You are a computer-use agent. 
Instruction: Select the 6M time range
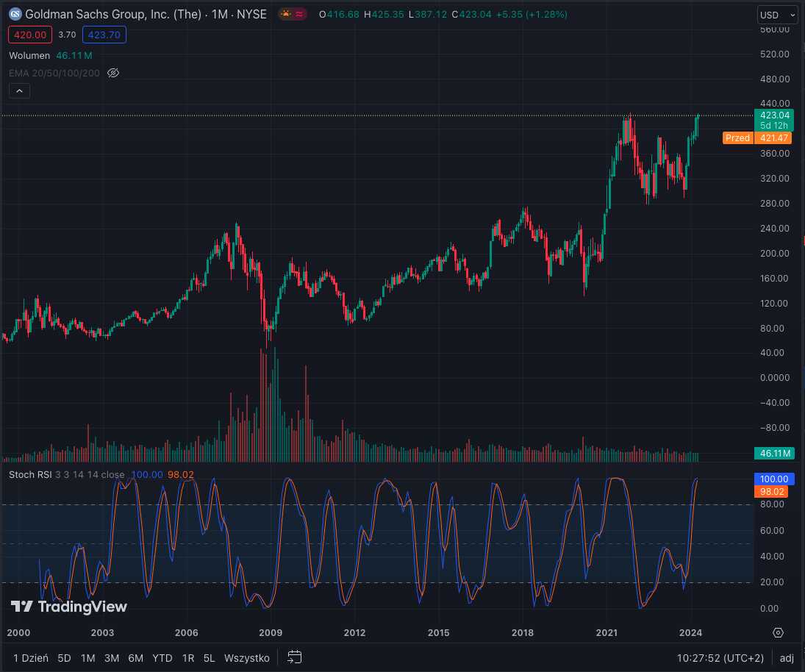pyautogui.click(x=135, y=657)
